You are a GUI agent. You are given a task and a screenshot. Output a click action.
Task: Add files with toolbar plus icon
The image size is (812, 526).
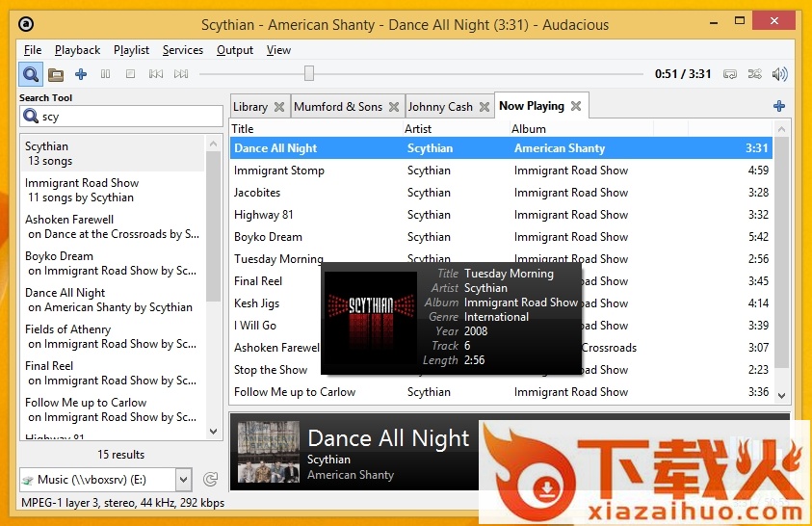tap(81, 74)
